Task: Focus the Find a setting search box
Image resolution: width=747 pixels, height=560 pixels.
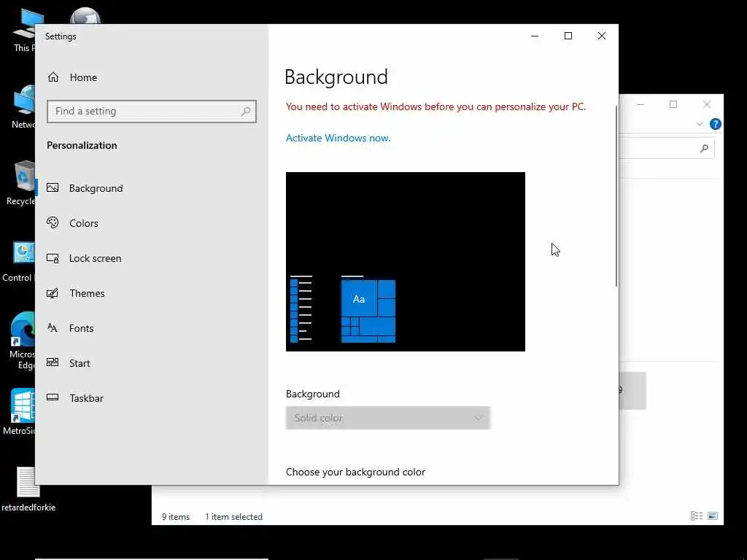Action: [152, 112]
